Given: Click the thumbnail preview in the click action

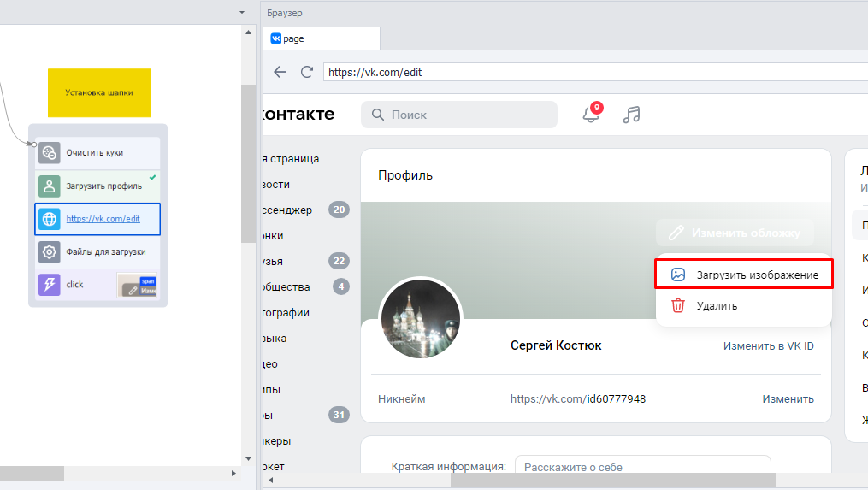Looking at the screenshot, I should tap(138, 285).
